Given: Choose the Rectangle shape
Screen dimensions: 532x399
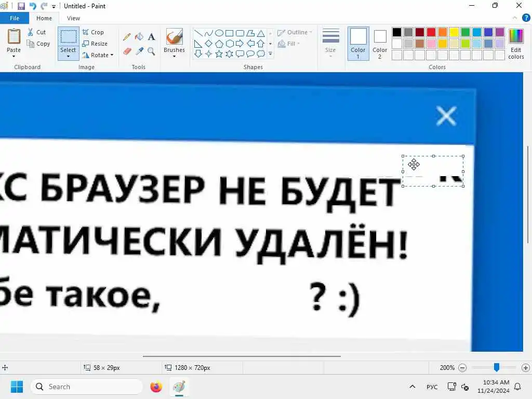Looking at the screenshot, I should point(229,33).
